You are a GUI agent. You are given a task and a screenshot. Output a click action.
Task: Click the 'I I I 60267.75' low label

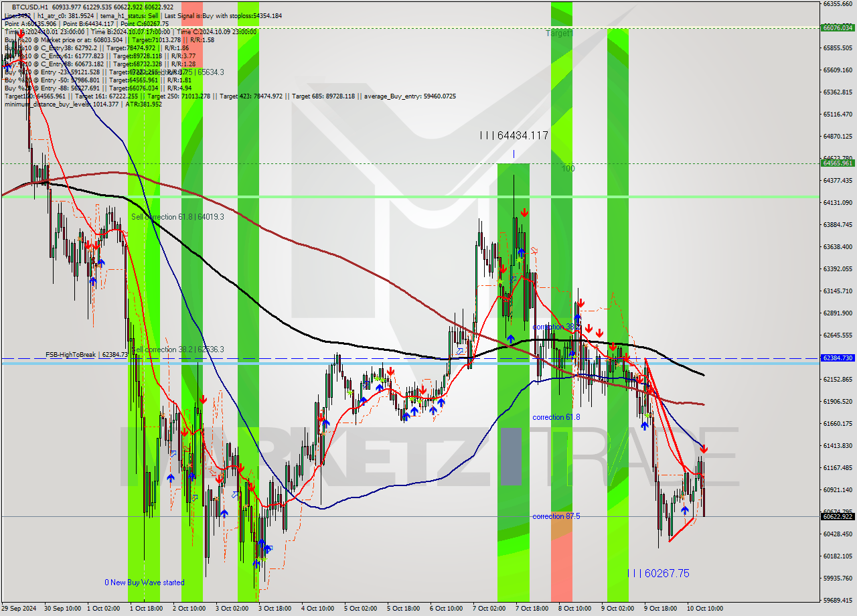click(x=658, y=573)
